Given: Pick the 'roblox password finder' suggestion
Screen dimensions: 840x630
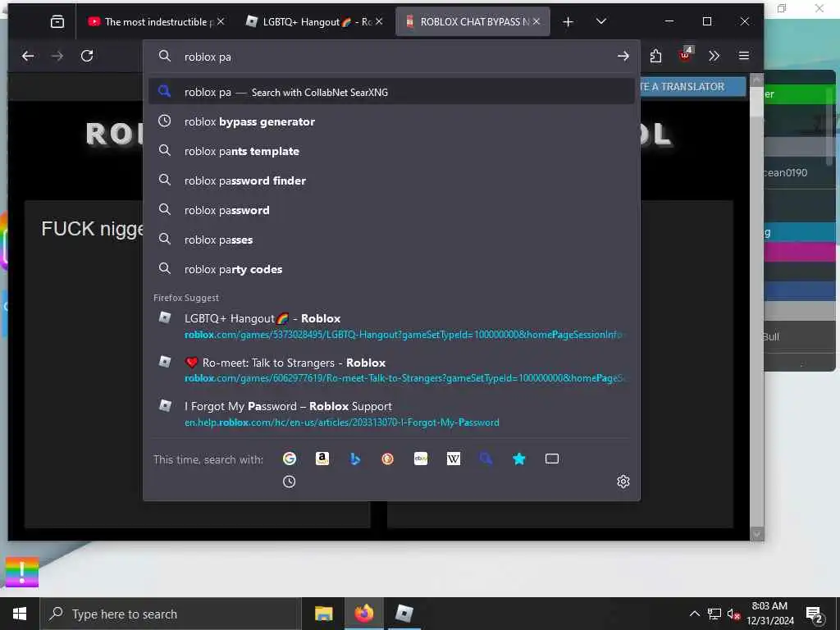Looking at the screenshot, I should pyautogui.click(x=391, y=180).
